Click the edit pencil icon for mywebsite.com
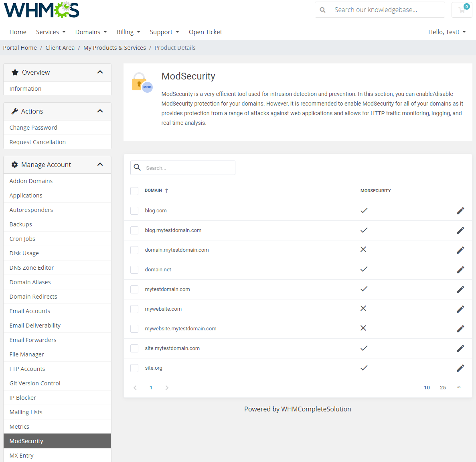Screen dimensions: 476x462 click(460, 309)
